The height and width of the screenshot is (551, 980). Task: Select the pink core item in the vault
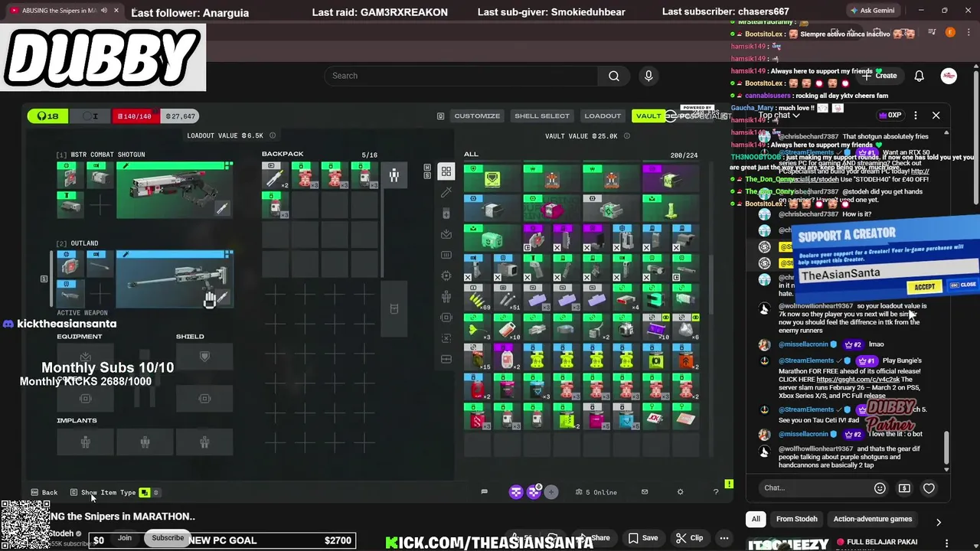point(552,208)
